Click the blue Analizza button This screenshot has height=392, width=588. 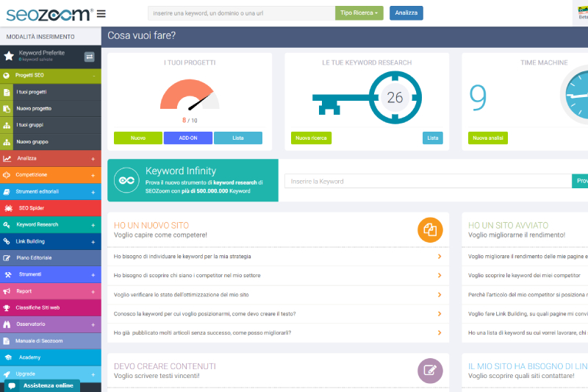point(406,13)
